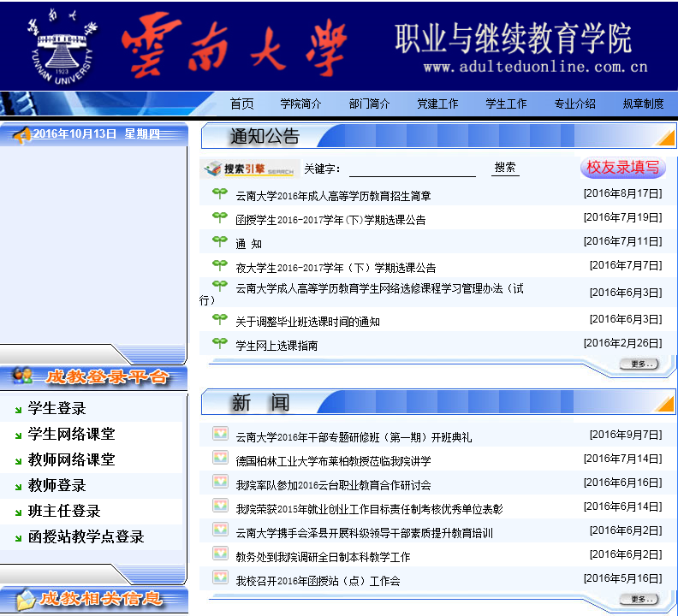Click green arrow beside 学生登录
The height and width of the screenshot is (616, 678).
[19, 410]
